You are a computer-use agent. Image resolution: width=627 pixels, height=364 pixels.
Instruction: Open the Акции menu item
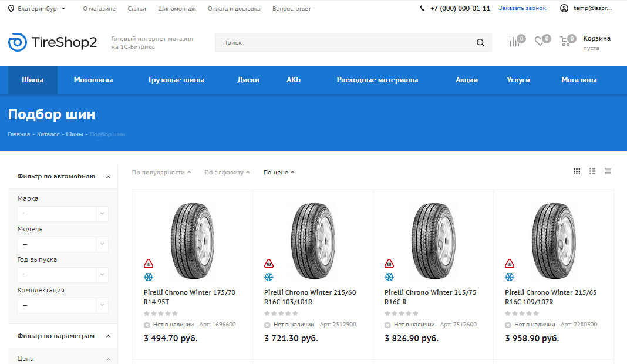467,80
